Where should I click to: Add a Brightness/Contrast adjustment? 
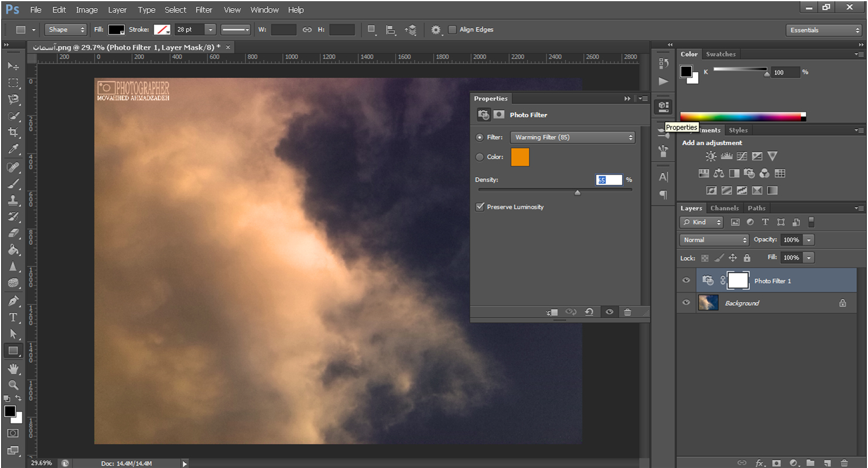click(x=711, y=156)
